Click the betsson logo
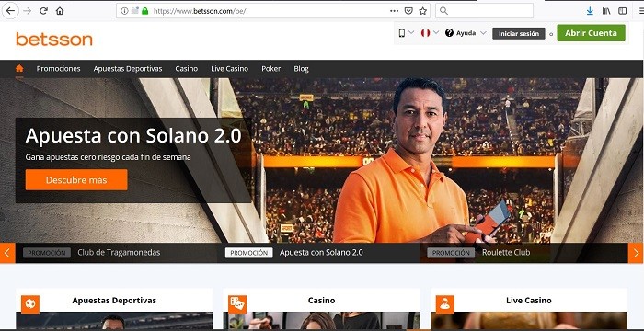This screenshot has height=331, width=644. tap(54, 40)
